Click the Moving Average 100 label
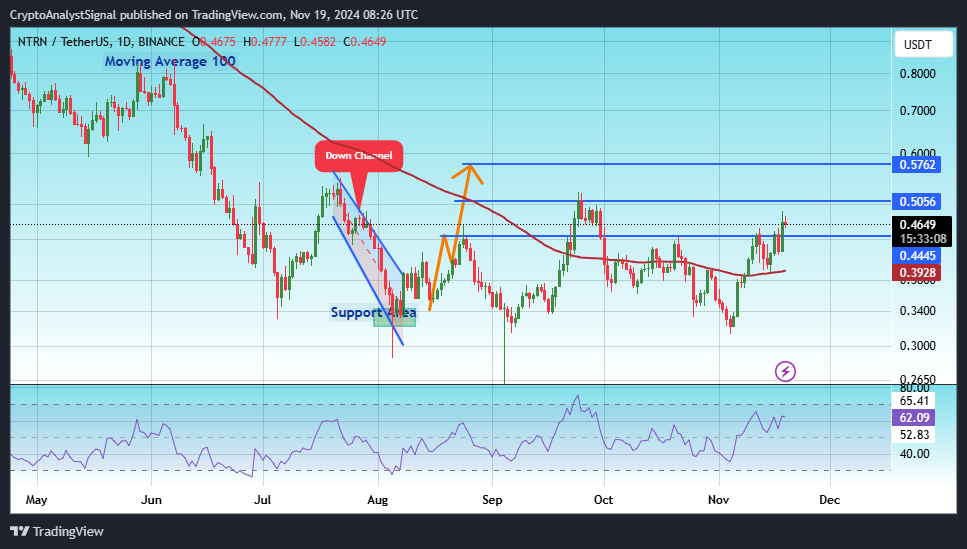 coord(170,61)
